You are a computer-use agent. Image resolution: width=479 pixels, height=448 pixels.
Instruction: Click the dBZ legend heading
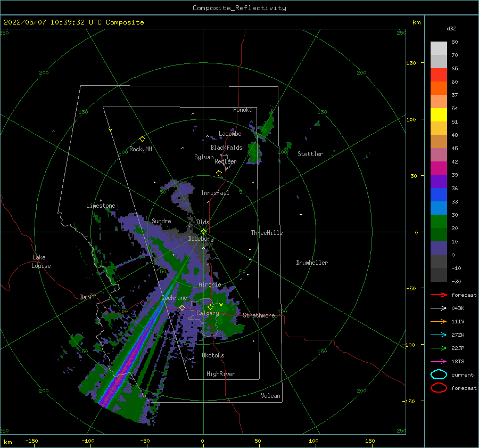pyautogui.click(x=451, y=28)
